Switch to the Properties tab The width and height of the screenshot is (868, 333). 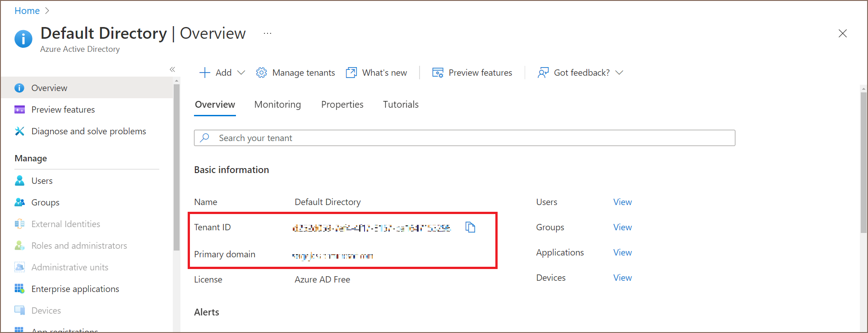[x=342, y=105]
